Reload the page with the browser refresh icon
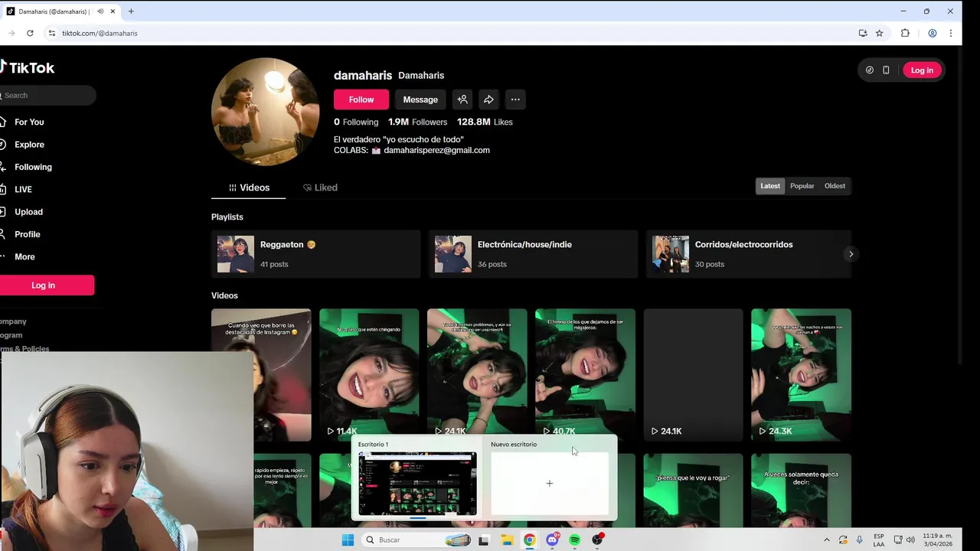Viewport: 980px width, 551px height. coord(30,33)
